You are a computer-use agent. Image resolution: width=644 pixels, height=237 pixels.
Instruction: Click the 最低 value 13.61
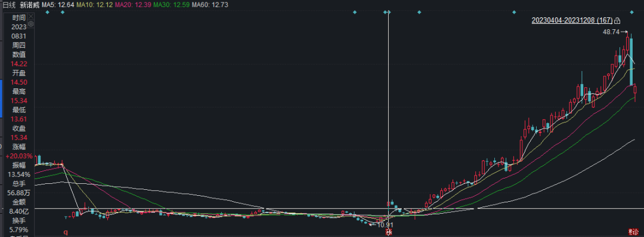(x=19, y=119)
